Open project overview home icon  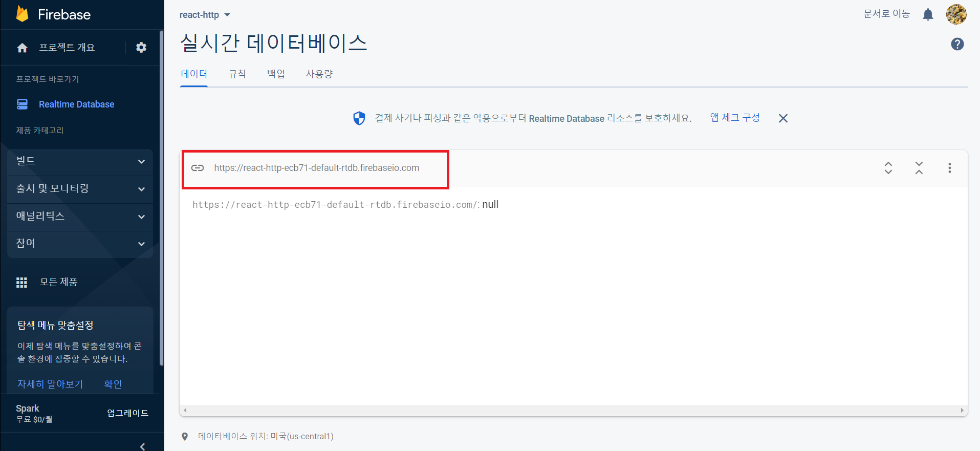22,48
